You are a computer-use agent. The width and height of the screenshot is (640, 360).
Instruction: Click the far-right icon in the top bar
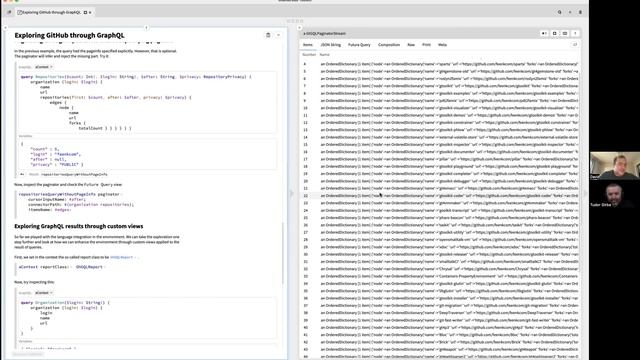tap(580, 12)
